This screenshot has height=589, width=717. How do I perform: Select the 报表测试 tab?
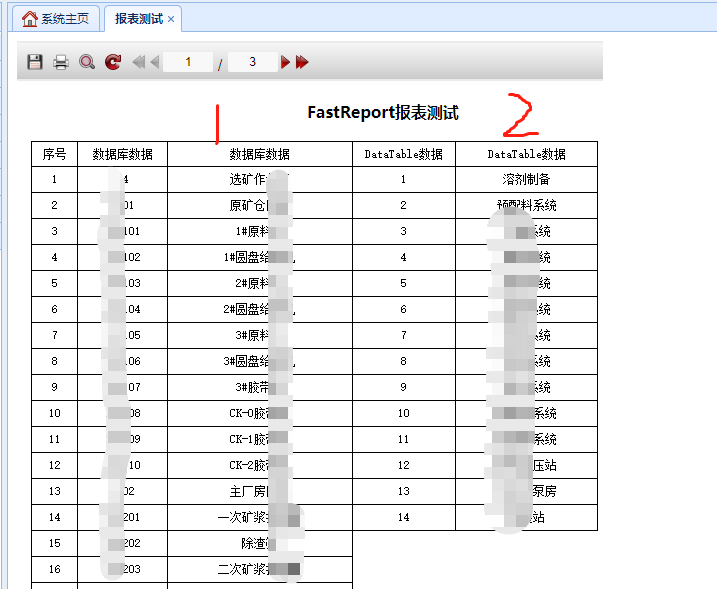coord(143,19)
